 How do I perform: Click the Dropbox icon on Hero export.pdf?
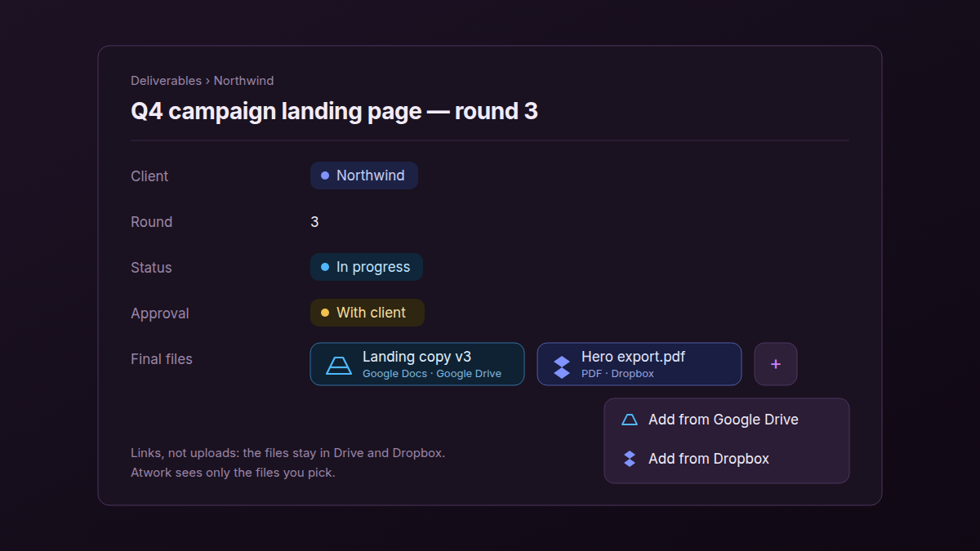point(562,367)
